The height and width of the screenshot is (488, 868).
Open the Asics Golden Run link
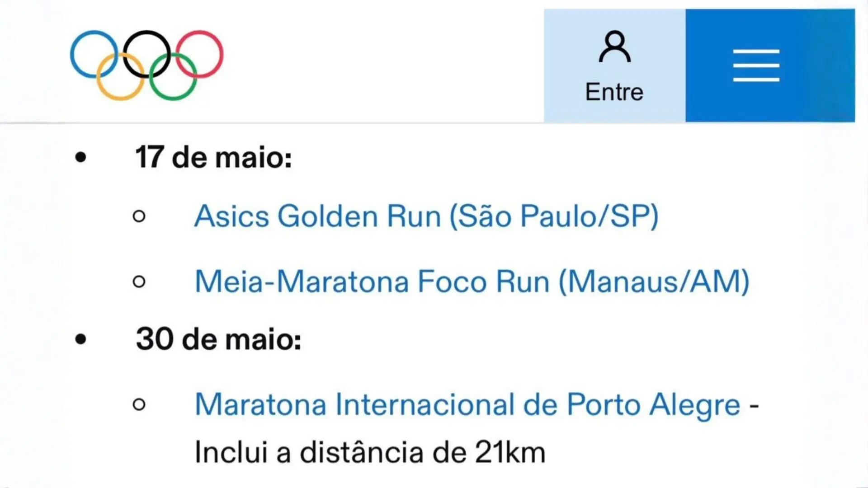(426, 216)
